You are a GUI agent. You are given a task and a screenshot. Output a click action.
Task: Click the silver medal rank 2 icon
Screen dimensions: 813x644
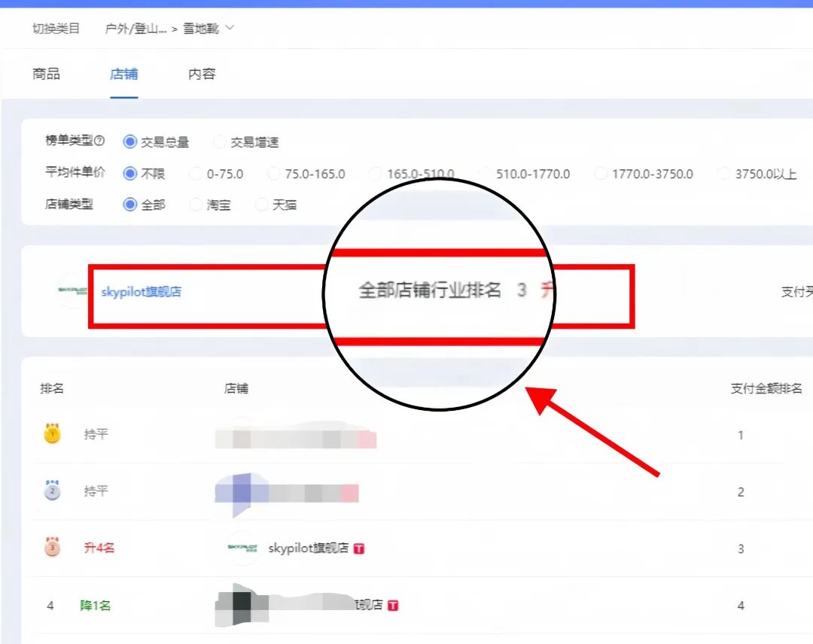(x=52, y=490)
